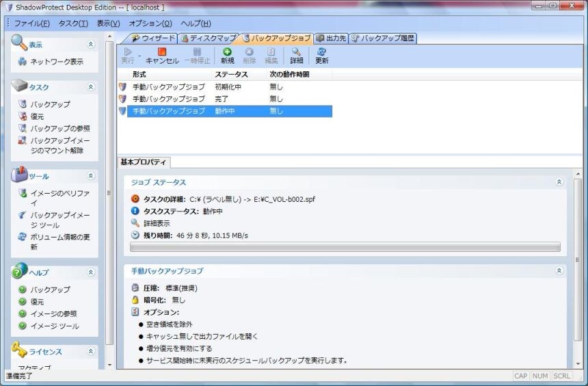
Task: Click バックアップの参照 link
Action: tap(60, 129)
